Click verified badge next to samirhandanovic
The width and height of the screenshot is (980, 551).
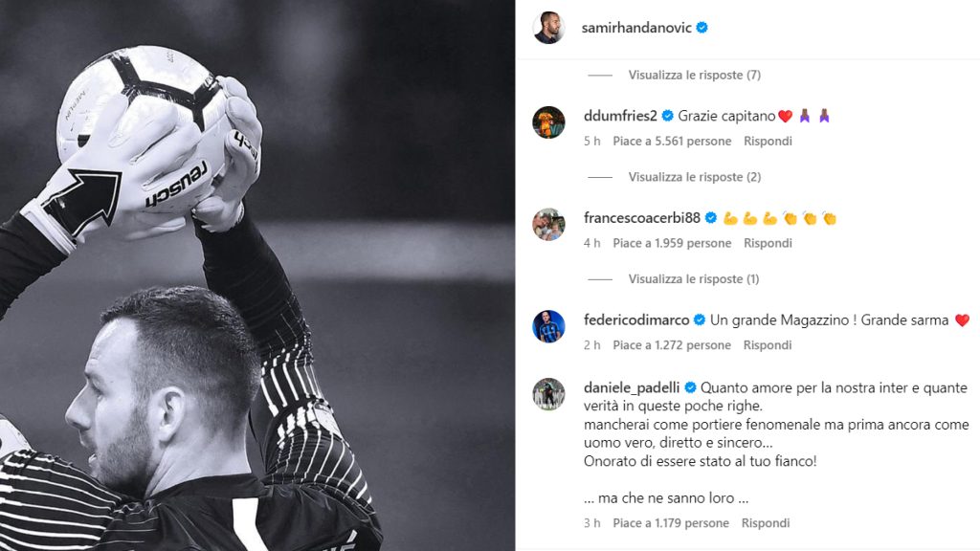[702, 28]
